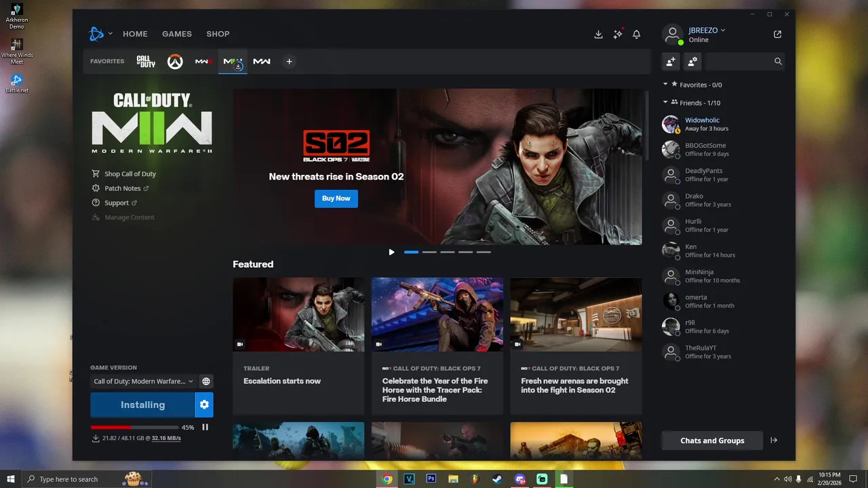
Task: Open the friend requests management icon
Action: [692, 61]
